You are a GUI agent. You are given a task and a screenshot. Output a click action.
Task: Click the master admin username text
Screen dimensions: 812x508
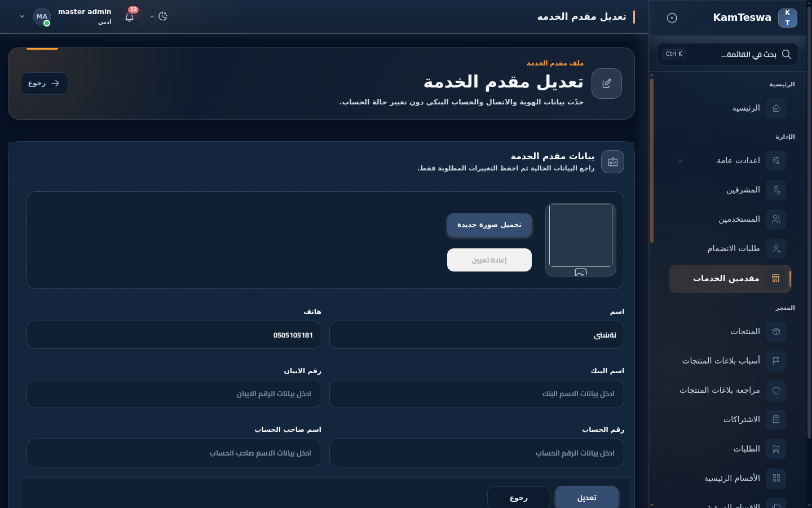(x=85, y=12)
